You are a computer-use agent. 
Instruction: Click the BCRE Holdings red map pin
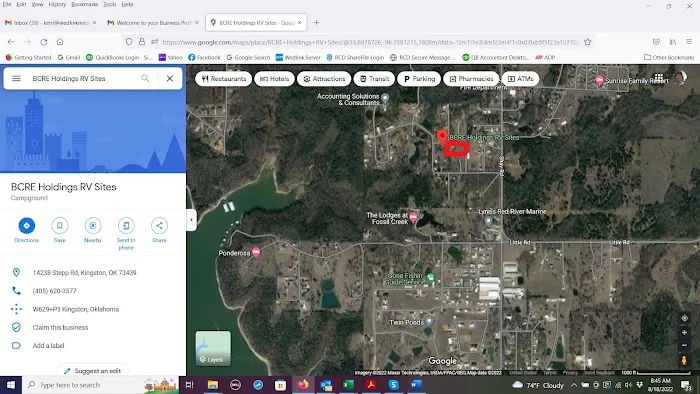point(442,137)
